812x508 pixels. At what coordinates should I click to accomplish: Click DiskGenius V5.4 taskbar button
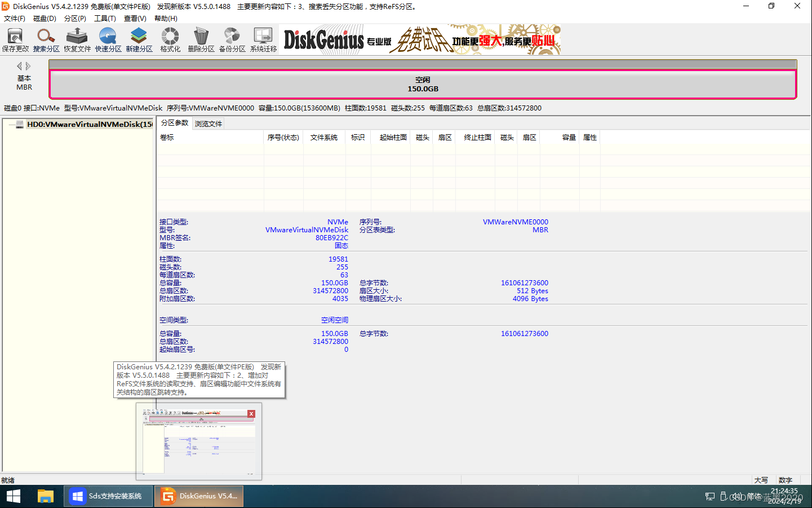[x=199, y=496]
